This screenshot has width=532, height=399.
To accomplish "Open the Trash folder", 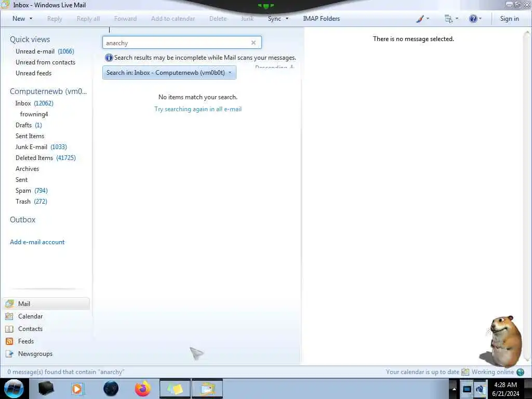I will coord(31,201).
